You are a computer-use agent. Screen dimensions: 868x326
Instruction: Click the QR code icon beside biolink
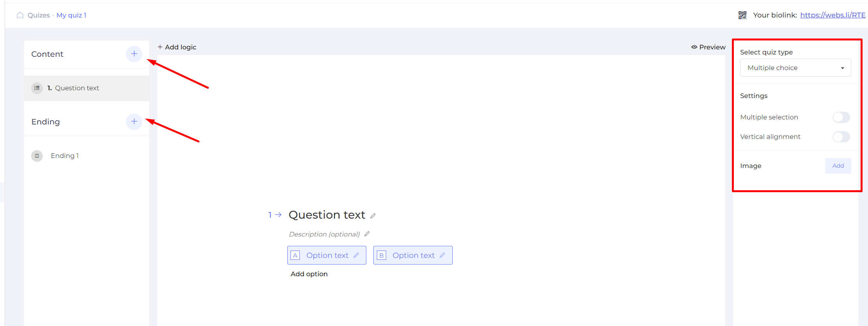coord(742,15)
